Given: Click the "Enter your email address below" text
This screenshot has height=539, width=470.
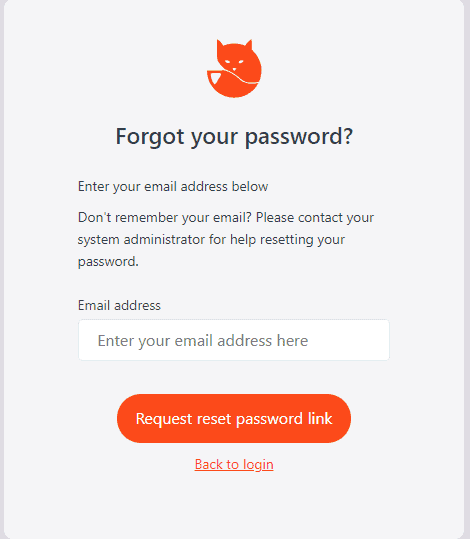Looking at the screenshot, I should [x=173, y=187].
